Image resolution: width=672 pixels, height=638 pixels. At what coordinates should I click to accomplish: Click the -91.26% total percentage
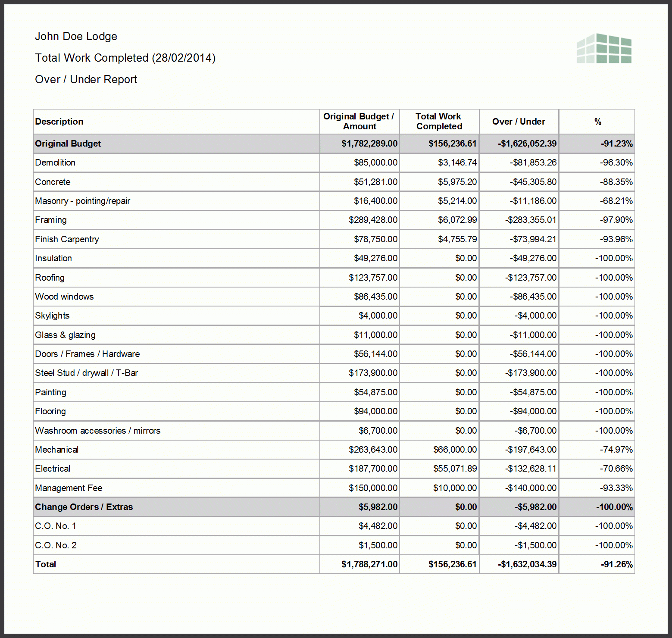[617, 564]
